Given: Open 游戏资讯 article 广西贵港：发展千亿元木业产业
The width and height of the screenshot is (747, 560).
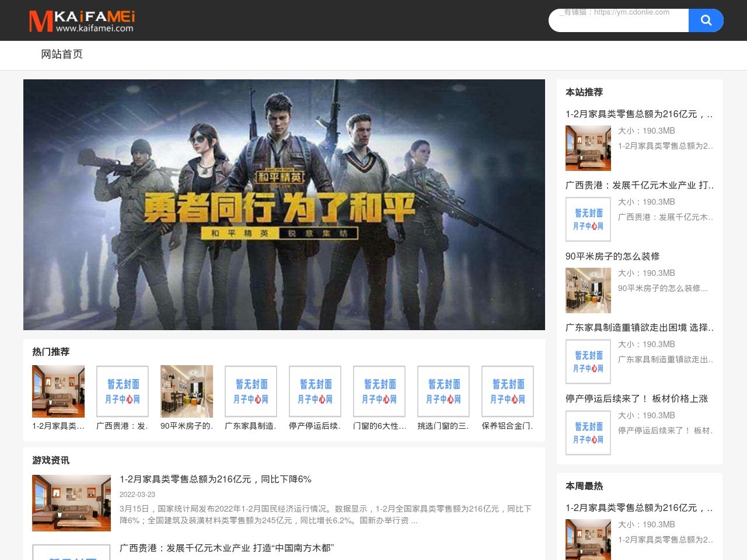Looking at the screenshot, I should 226,548.
